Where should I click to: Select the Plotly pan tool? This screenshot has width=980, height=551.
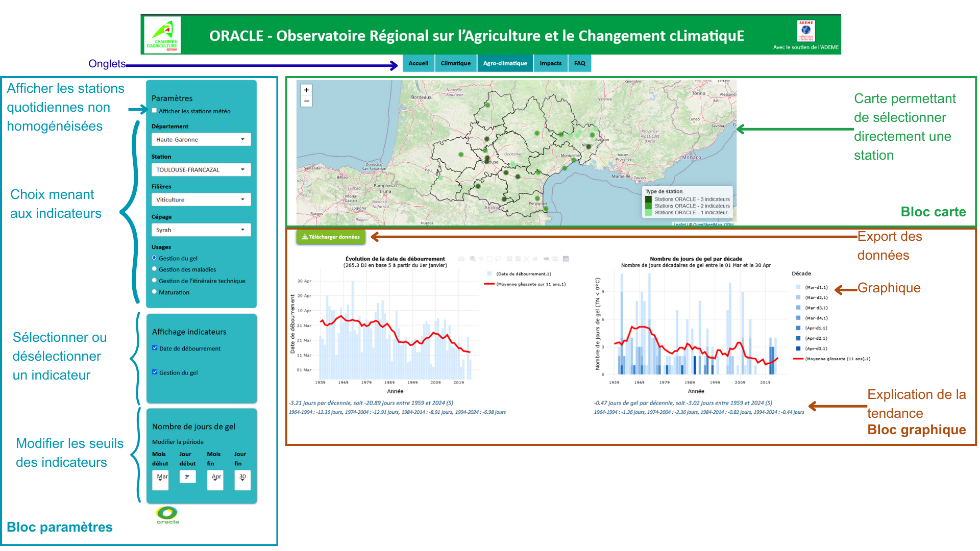coord(481,259)
